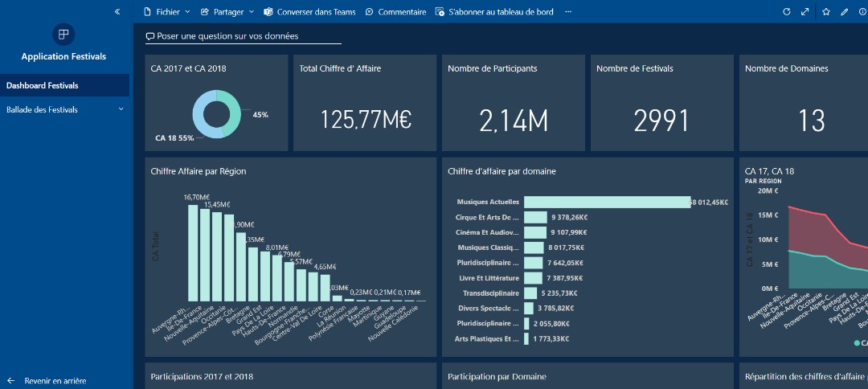Click S'abonner au tableau de bord
Viewport: 868px width, 389px height.
(493, 12)
